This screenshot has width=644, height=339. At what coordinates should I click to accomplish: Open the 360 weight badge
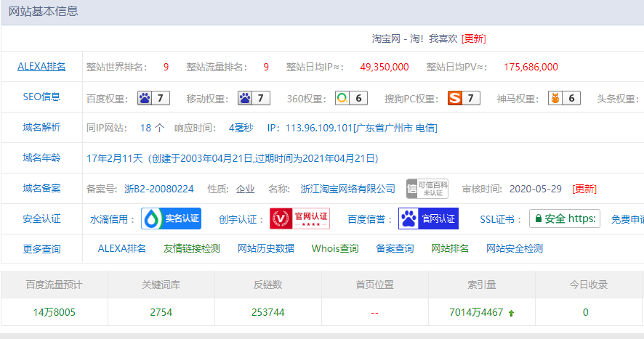click(351, 98)
